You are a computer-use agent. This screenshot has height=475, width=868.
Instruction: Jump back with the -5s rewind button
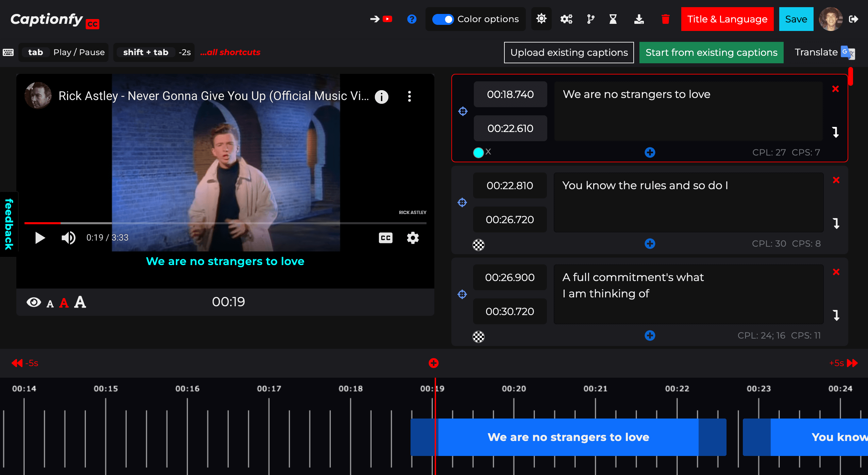[24, 363]
